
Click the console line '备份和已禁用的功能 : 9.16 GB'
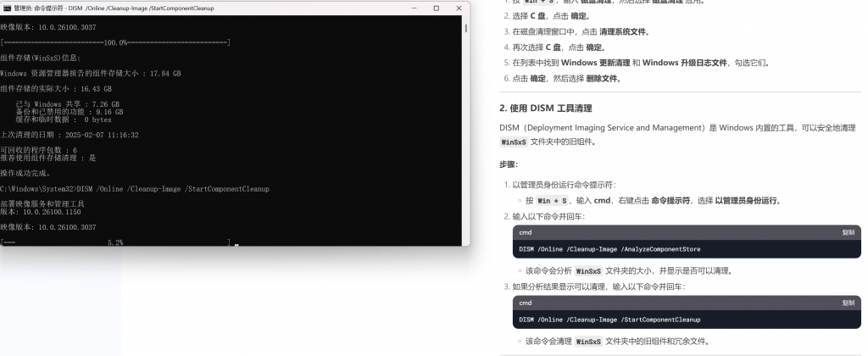coord(70,112)
